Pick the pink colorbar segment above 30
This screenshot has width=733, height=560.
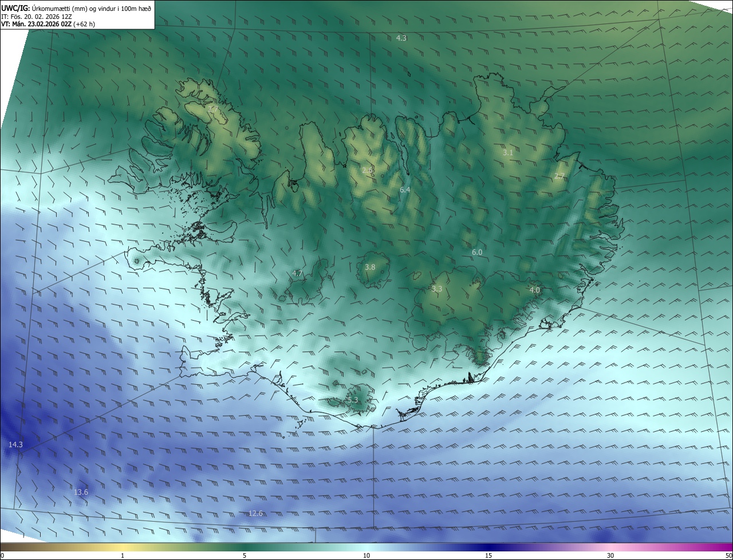click(610, 547)
